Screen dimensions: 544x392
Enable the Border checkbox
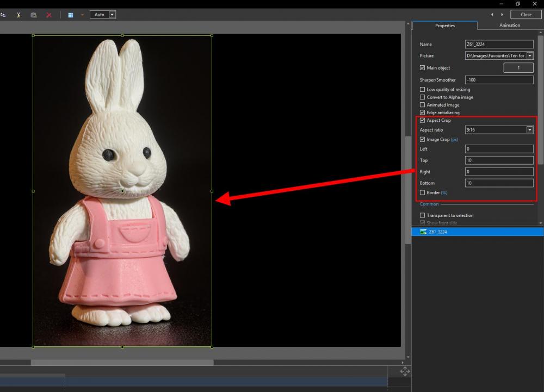click(422, 192)
